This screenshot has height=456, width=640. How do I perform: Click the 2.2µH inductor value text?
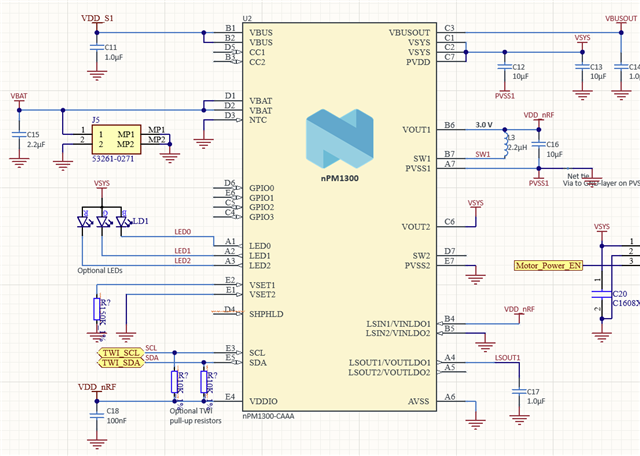pyautogui.click(x=518, y=147)
